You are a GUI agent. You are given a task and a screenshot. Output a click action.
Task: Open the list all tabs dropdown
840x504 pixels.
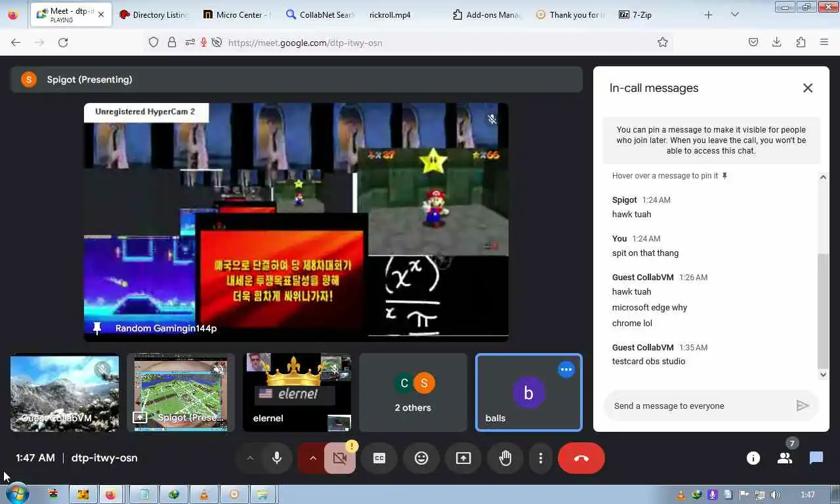(734, 14)
